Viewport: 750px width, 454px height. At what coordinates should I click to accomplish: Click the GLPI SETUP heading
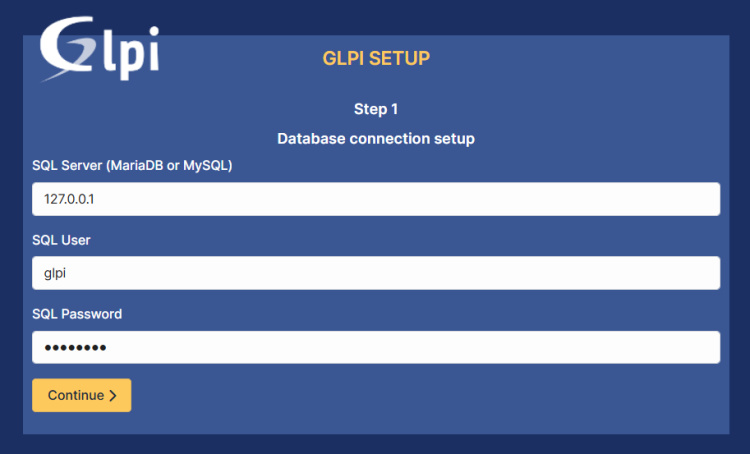coord(376,59)
